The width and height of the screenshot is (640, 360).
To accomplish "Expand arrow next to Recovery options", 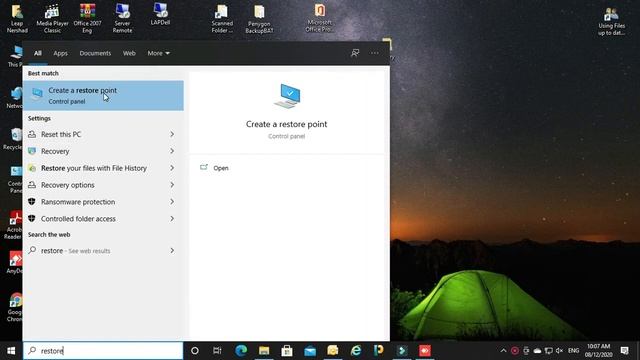I will pos(172,185).
